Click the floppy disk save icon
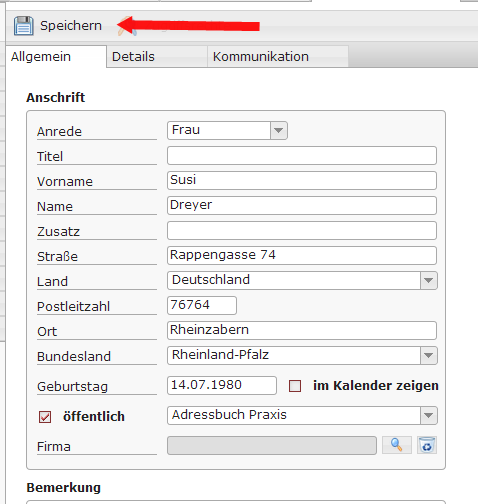Image resolution: width=478 pixels, height=504 pixels. coord(24,26)
